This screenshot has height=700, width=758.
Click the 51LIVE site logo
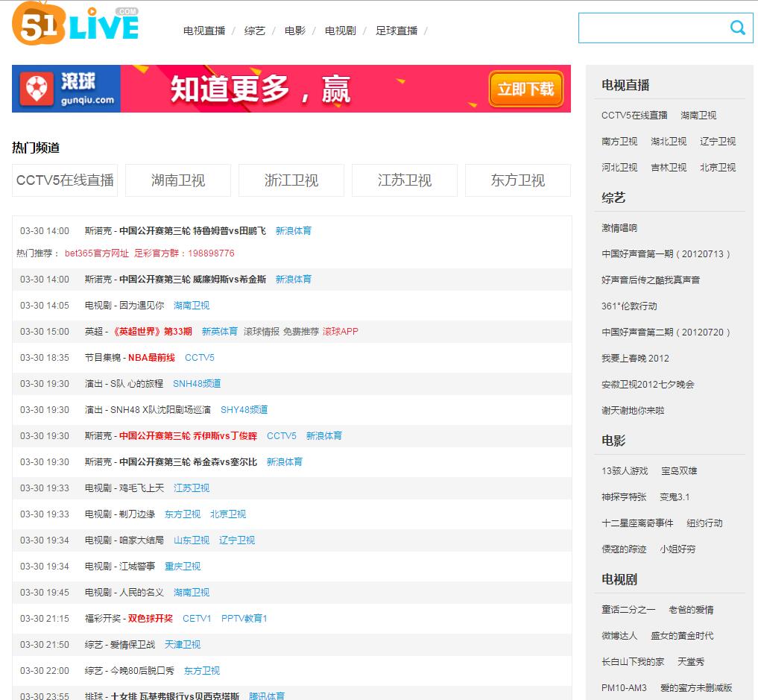(75, 24)
